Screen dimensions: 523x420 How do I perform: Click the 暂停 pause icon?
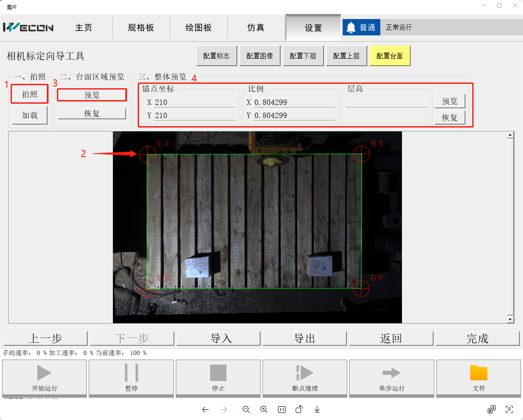[132, 373]
